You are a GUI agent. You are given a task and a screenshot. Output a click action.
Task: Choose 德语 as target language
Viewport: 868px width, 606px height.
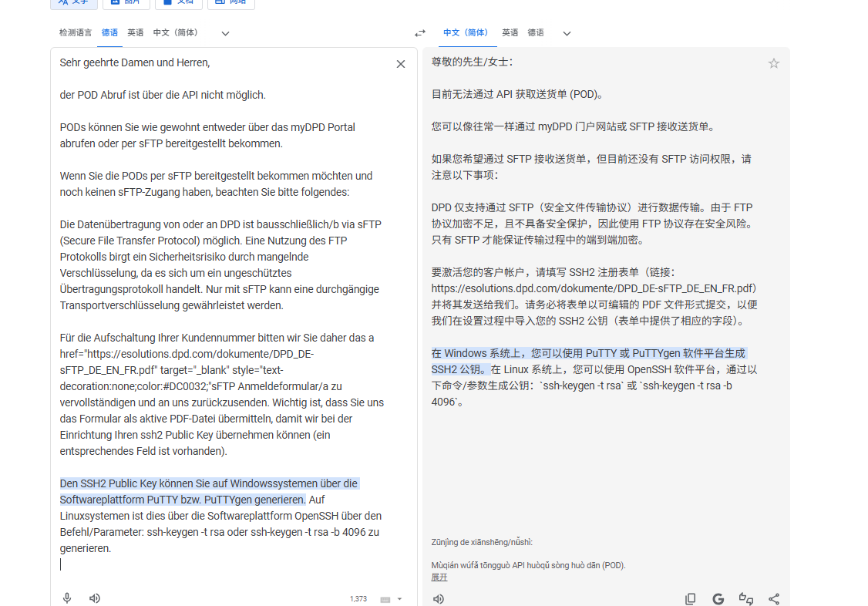coord(536,32)
